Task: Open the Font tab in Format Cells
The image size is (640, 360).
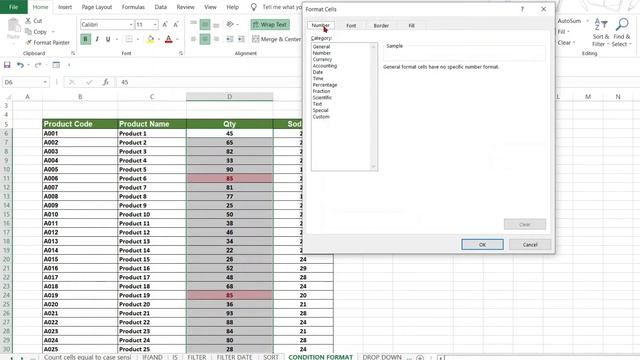Action: 351,26
